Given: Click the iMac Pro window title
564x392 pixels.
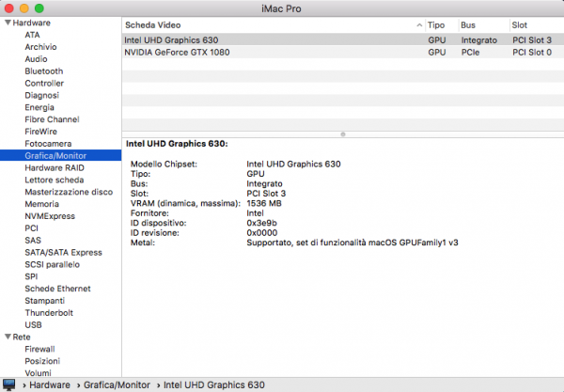Looking at the screenshot, I should pos(281,8).
